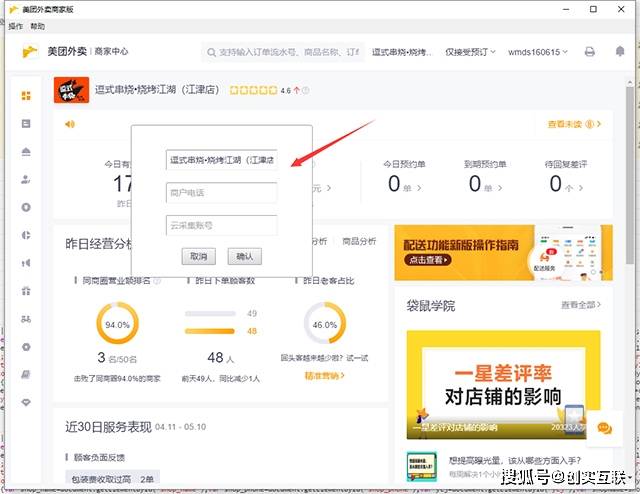Click the diamond icon at sidebar bottom
This screenshot has width=640, height=494.
tap(26, 402)
